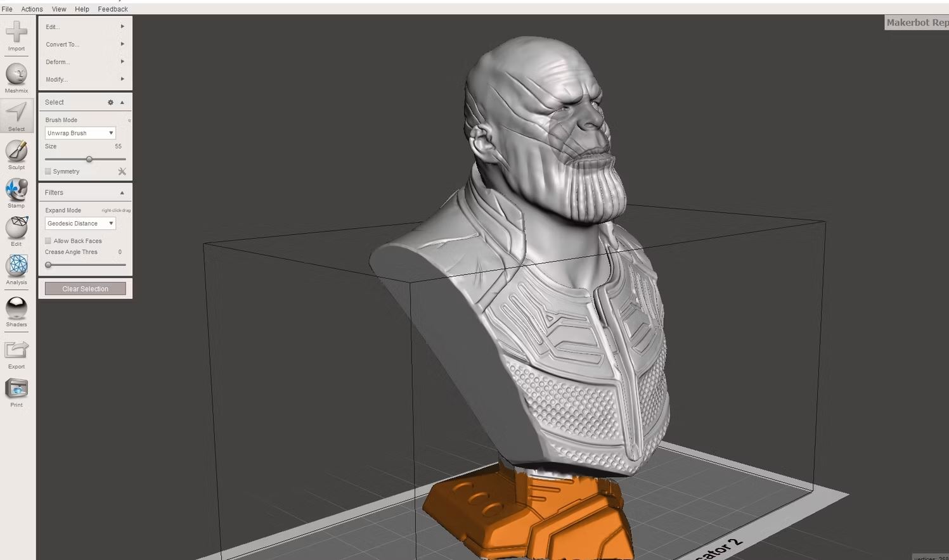Adjust the Crease Angle Thres slider handle
The width and height of the screenshot is (949, 560).
pyautogui.click(x=48, y=265)
